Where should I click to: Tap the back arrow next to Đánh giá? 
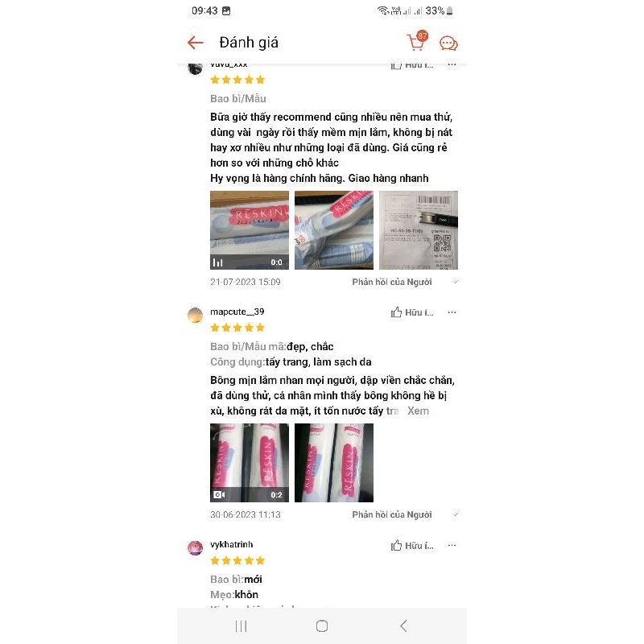(x=195, y=43)
